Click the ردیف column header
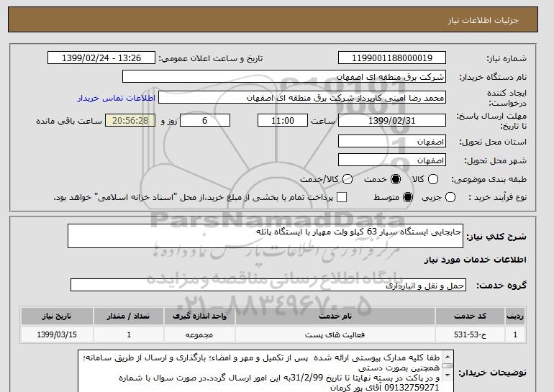 (x=515, y=316)
